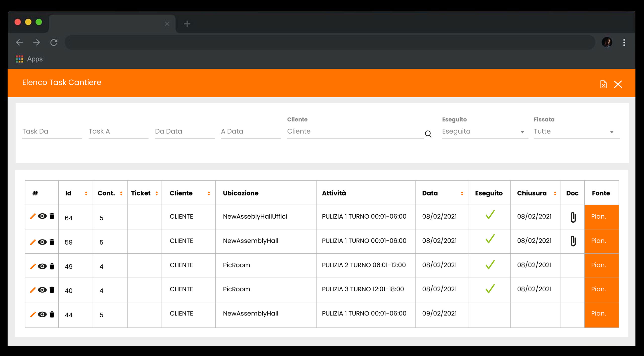Open the Apps bookmarks shortcut
The height and width of the screenshot is (356, 644).
click(29, 59)
